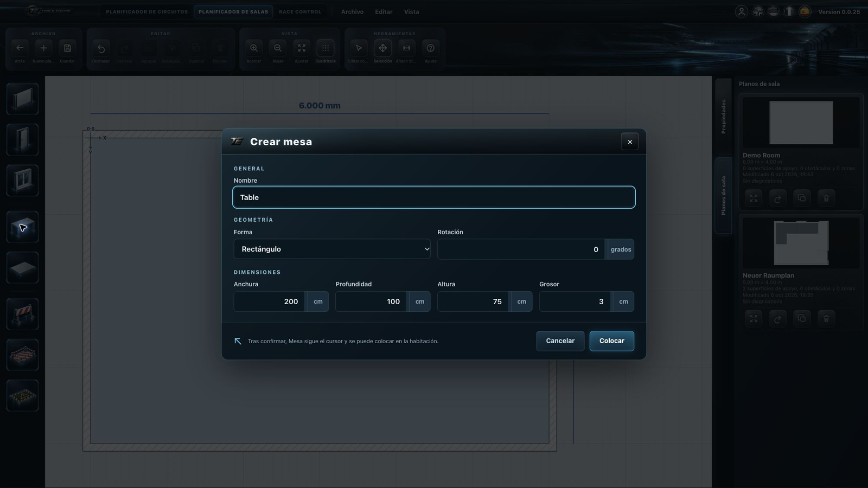Pick the flat platform object in sidebar
The image size is (868, 488).
(22, 268)
